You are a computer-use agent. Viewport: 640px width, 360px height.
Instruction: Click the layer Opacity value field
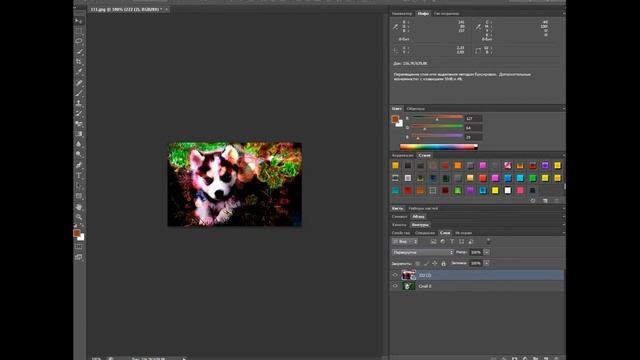(x=476, y=252)
